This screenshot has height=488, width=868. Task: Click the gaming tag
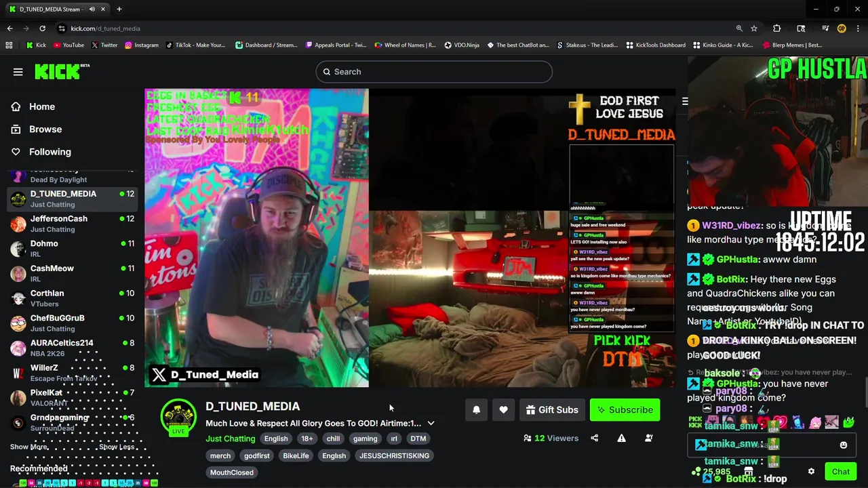click(x=365, y=439)
